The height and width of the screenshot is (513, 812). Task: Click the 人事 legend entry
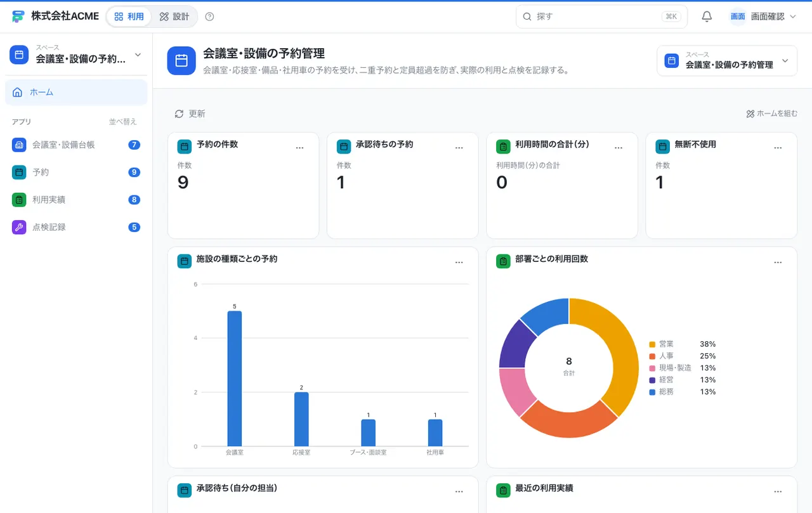click(x=682, y=356)
